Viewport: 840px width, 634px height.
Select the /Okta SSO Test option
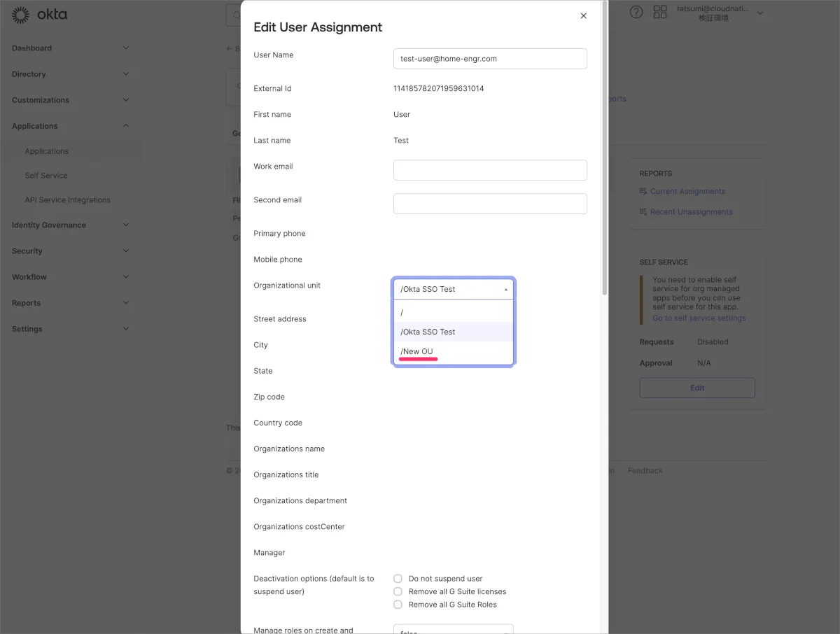(x=454, y=332)
